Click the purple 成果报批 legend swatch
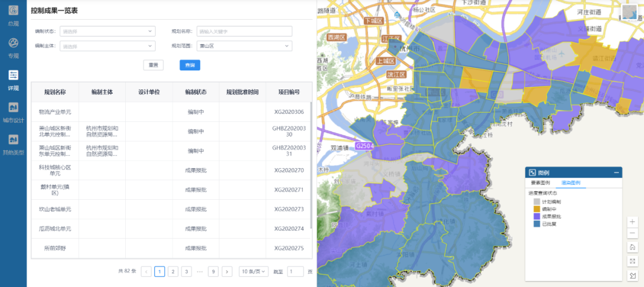The width and height of the screenshot is (644, 287). 537,217
